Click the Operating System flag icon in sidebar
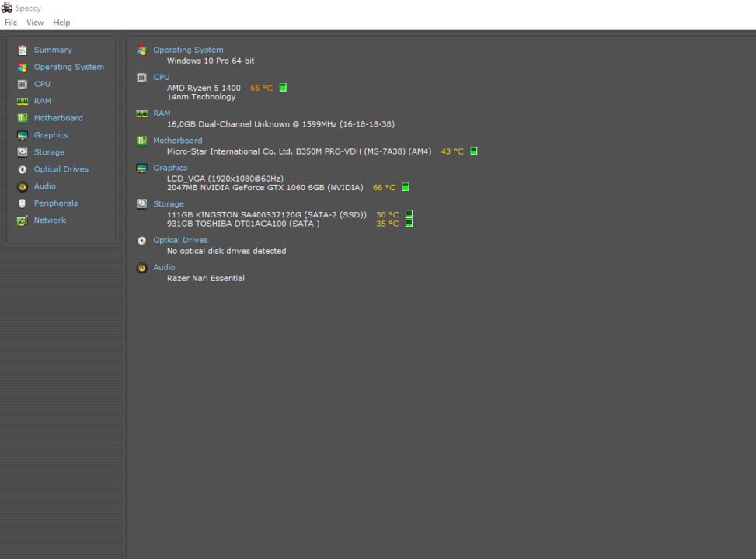Screen dimensions: 756x559 (23, 67)
